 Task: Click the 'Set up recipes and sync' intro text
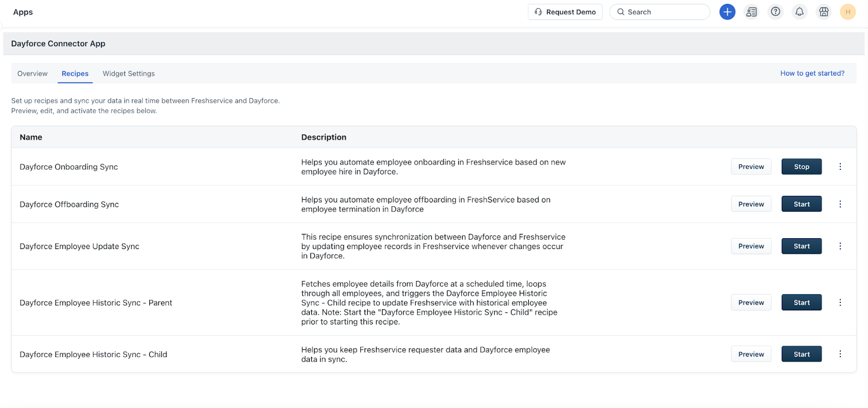[145, 105]
